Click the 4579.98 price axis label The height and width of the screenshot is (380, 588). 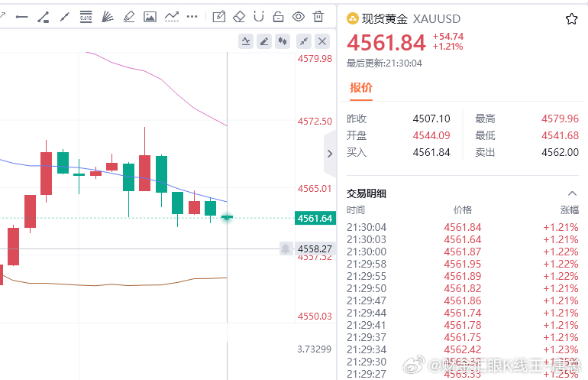tap(315, 59)
